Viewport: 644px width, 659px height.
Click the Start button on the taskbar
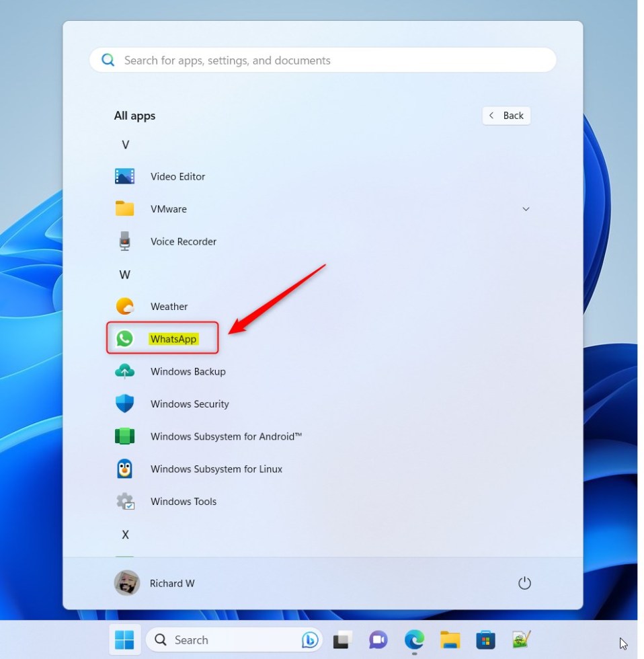(x=124, y=639)
